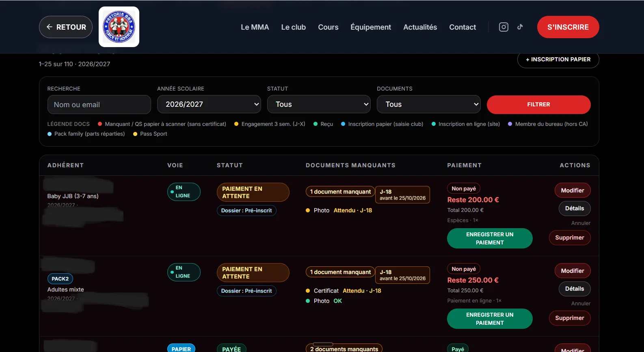The height and width of the screenshot is (352, 644).
Task: Click Modifier for the Adultes mixte member
Action: tap(573, 271)
